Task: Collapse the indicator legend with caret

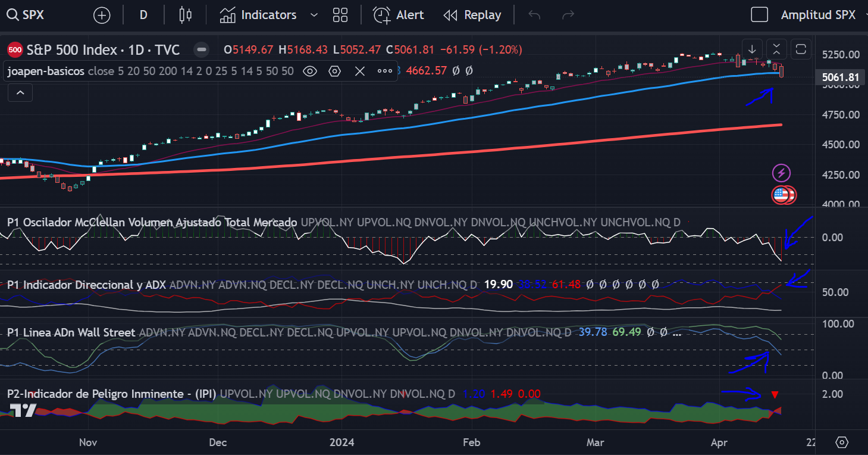Action: coord(20,92)
